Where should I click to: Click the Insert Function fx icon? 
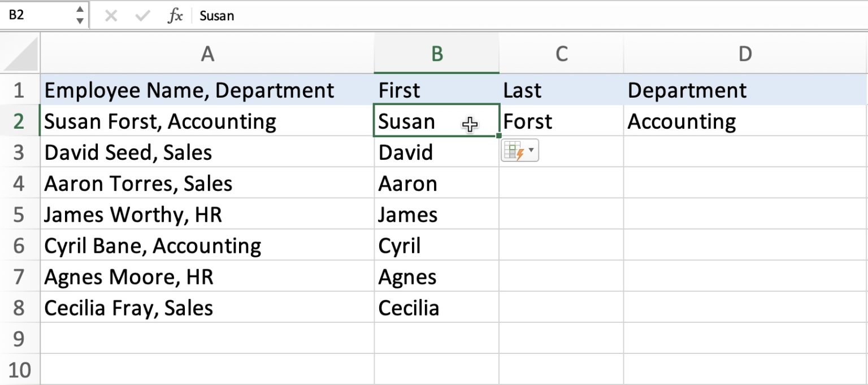(176, 16)
